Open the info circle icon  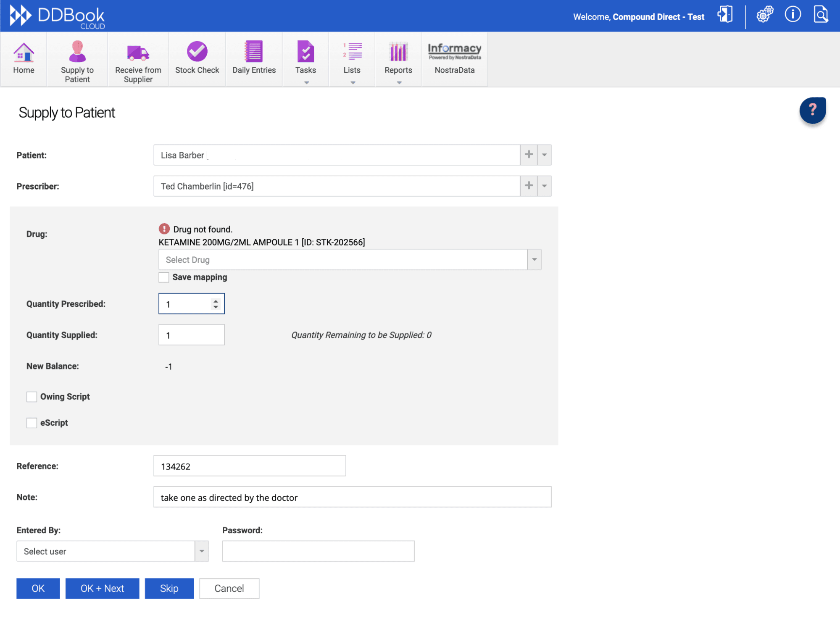793,15
